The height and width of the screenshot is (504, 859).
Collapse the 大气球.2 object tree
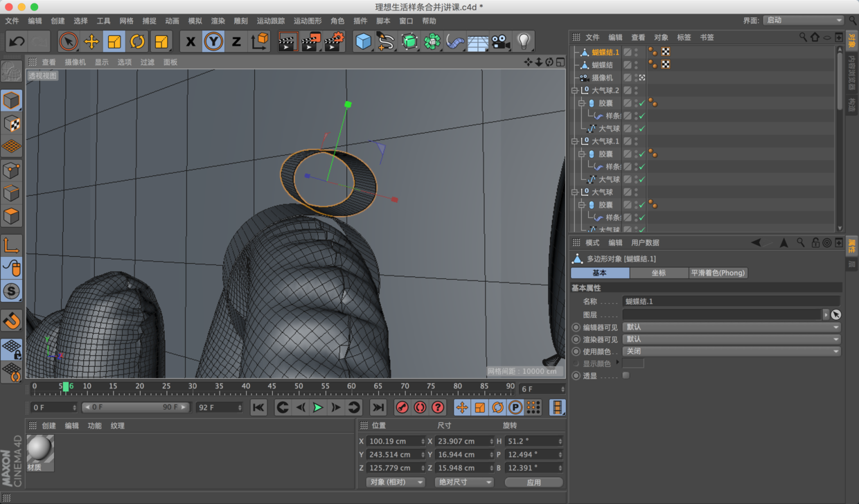[574, 91]
